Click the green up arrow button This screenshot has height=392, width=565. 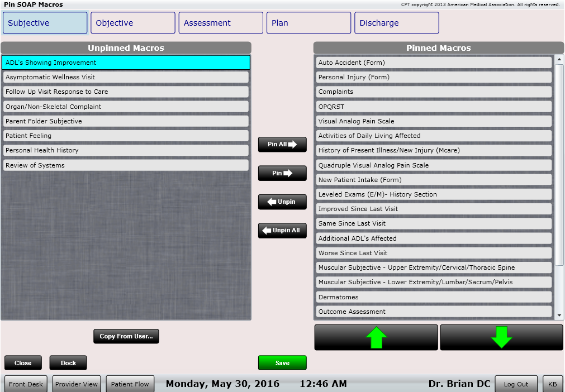tap(376, 337)
